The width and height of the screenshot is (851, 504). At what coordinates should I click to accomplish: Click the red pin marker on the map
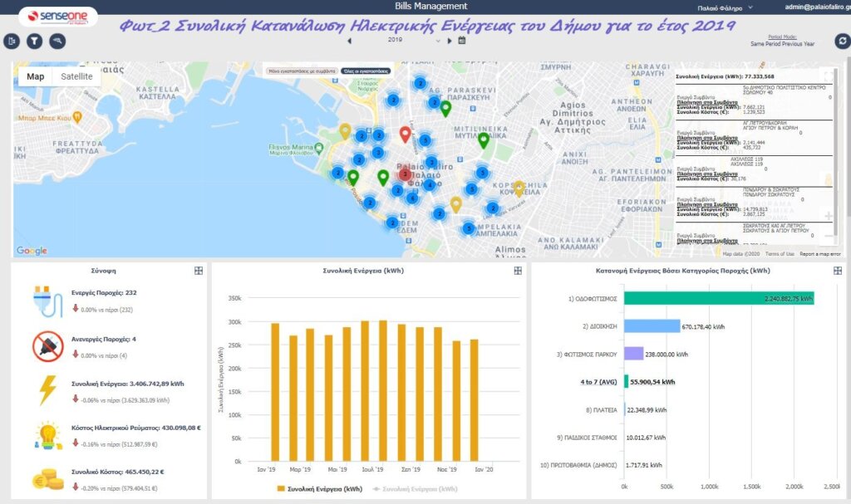tap(405, 134)
